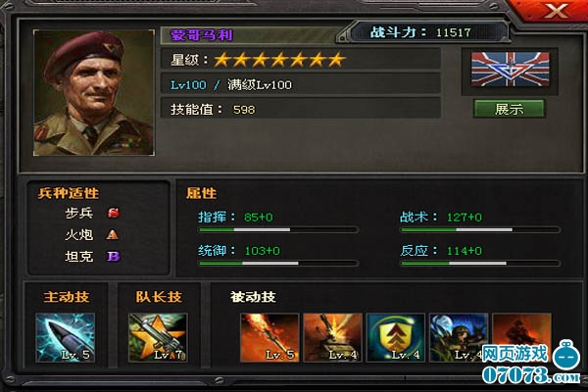Select the captain skill star rifle icon
588x392 pixels.
click(158, 337)
